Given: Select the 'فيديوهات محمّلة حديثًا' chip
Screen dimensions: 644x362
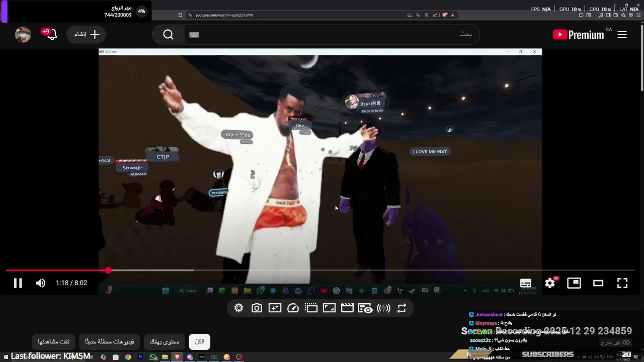Looking at the screenshot, I should pos(109,341).
